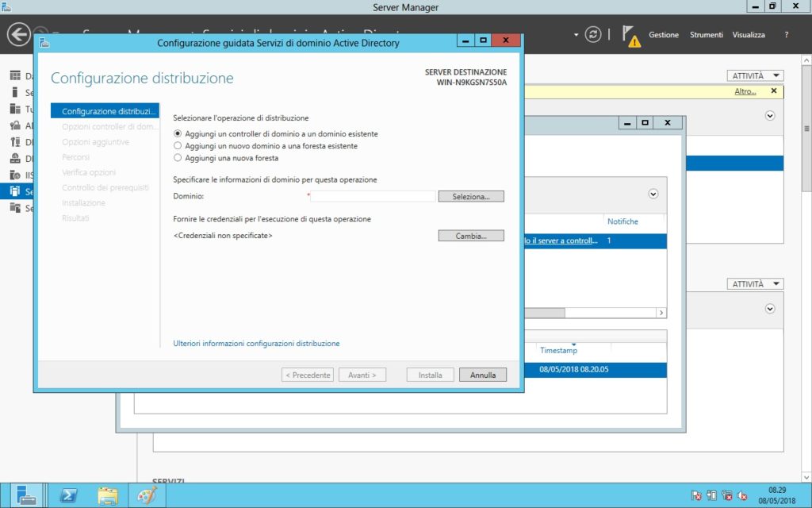This screenshot has width=812, height=508.
Task: Open the 'lo il server a controll...' link
Action: (561, 241)
